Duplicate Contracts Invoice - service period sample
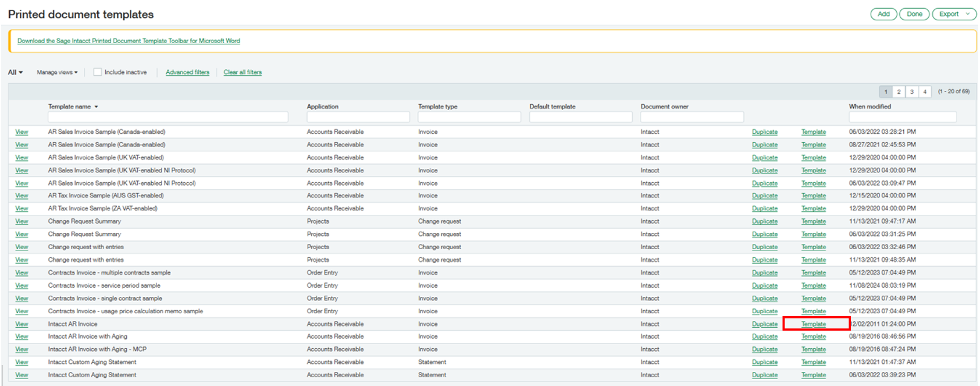This screenshot has height=386, width=980. (764, 286)
